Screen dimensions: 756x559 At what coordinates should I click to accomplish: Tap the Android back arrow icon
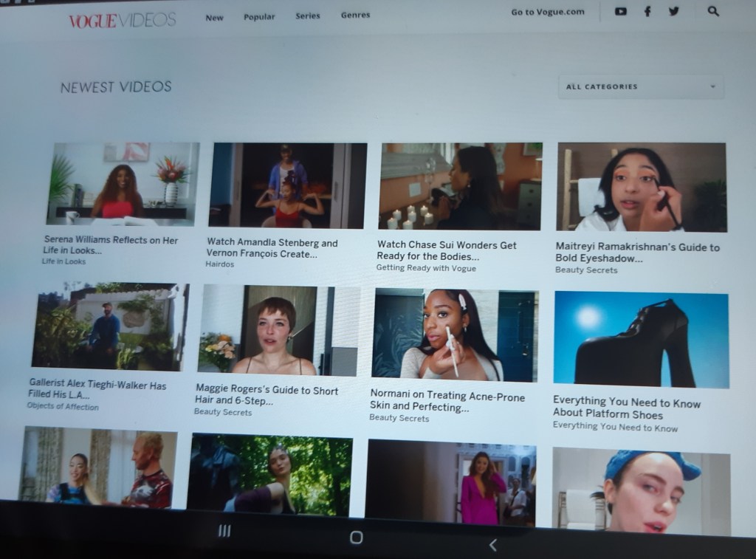[493, 546]
